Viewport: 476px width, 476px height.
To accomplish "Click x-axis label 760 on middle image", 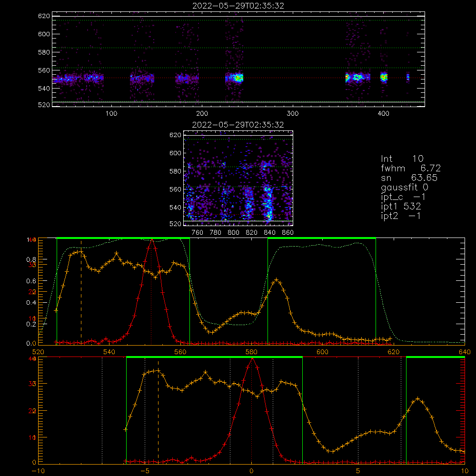I will pos(198,233).
